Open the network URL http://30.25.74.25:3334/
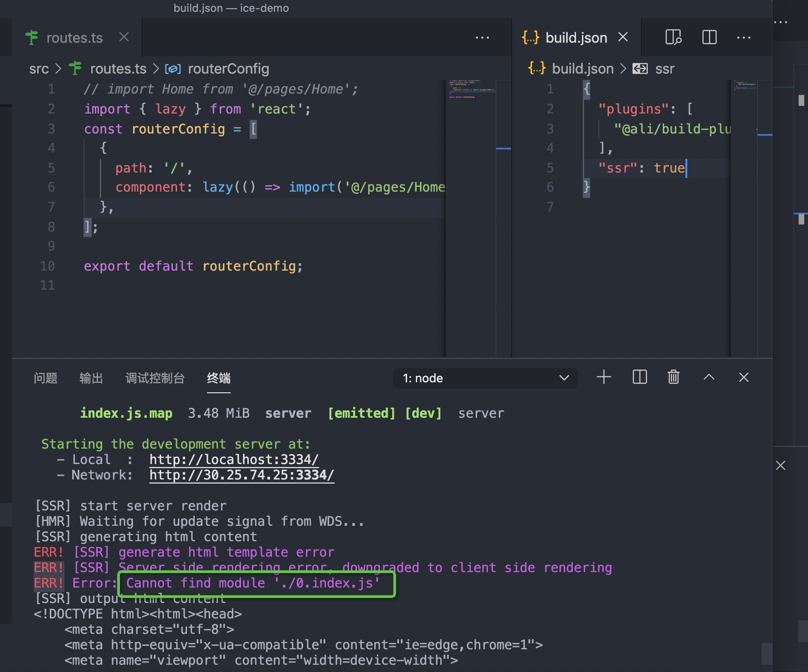Viewport: 808px width, 672px height. [242, 475]
